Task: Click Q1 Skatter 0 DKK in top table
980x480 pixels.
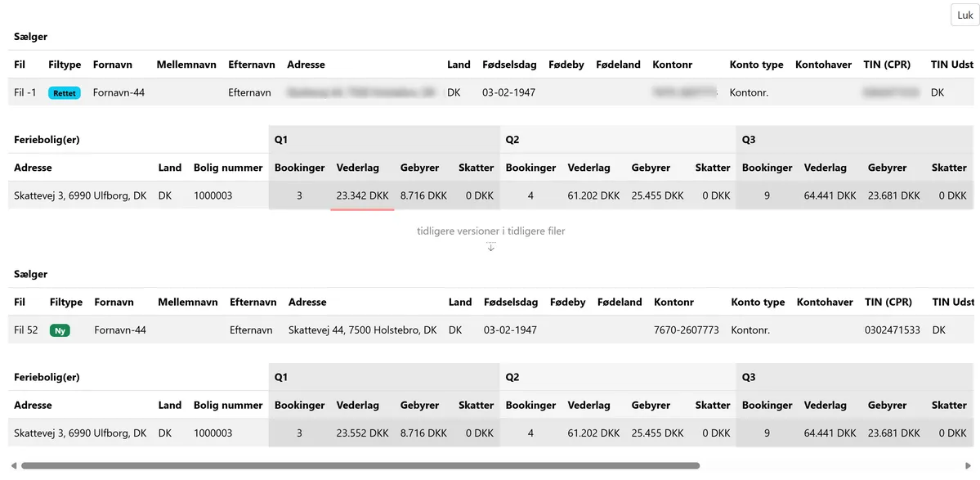Action: [x=480, y=195]
